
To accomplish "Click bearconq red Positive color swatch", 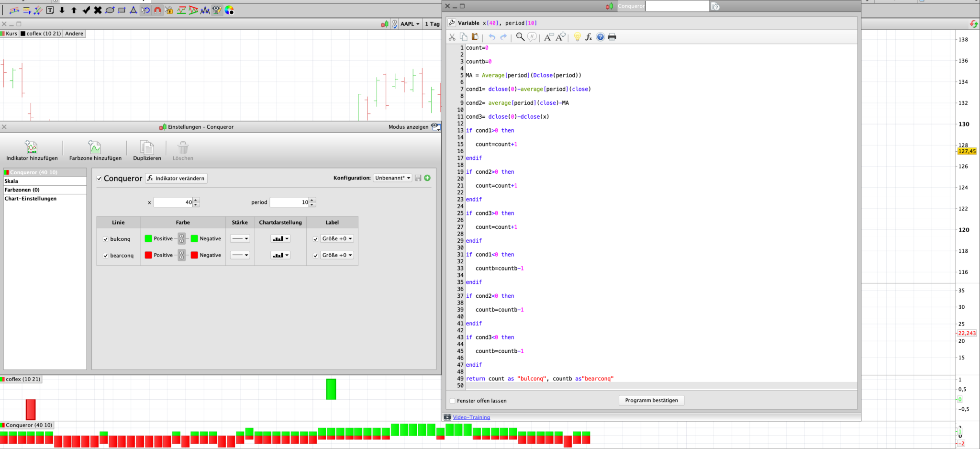I will pos(148,255).
